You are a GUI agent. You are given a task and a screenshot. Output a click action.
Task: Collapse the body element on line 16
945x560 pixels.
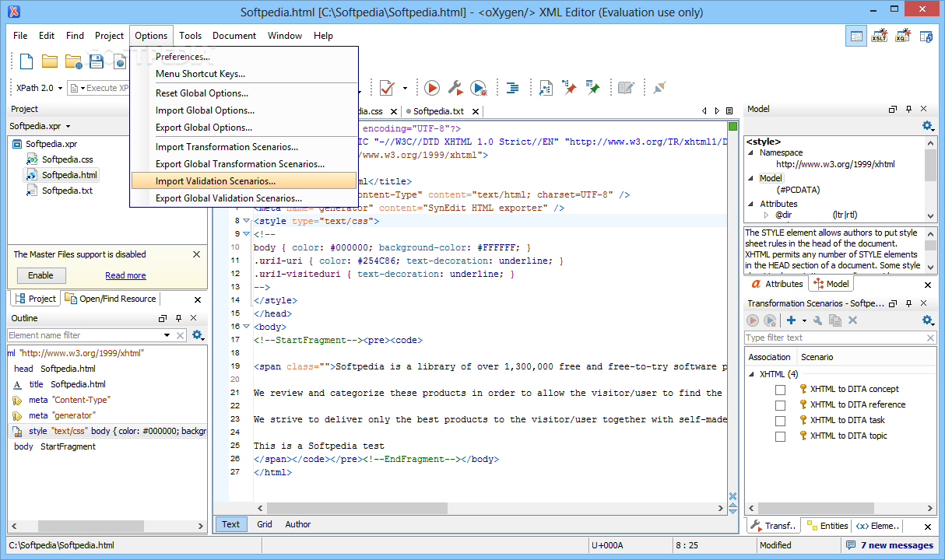click(x=247, y=327)
